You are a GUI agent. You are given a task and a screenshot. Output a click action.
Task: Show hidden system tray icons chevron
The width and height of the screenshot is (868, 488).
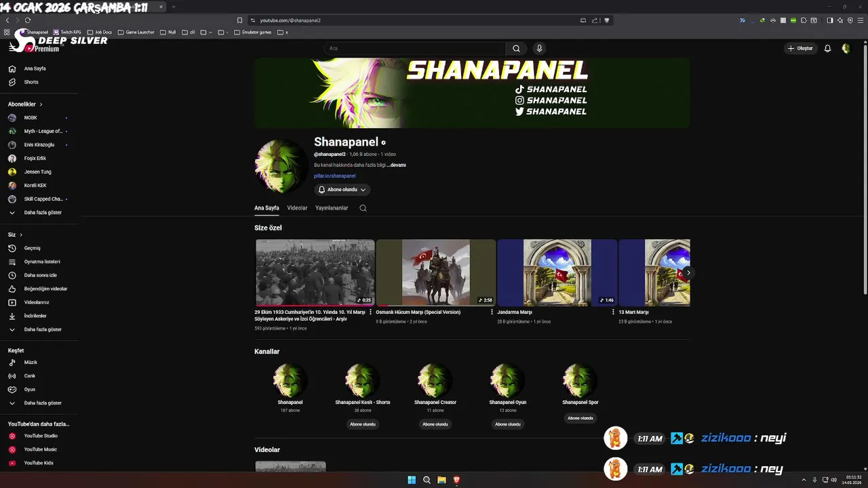click(804, 480)
